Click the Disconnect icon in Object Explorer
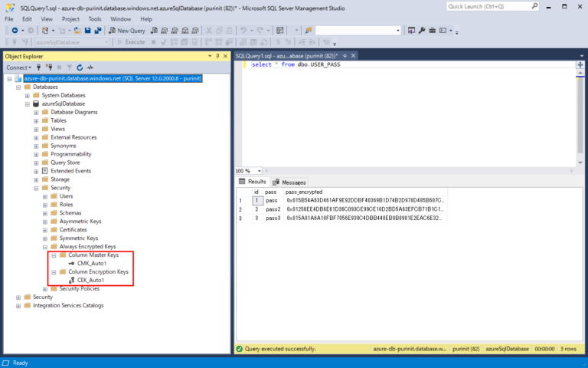The height and width of the screenshot is (368, 588). pos(49,67)
